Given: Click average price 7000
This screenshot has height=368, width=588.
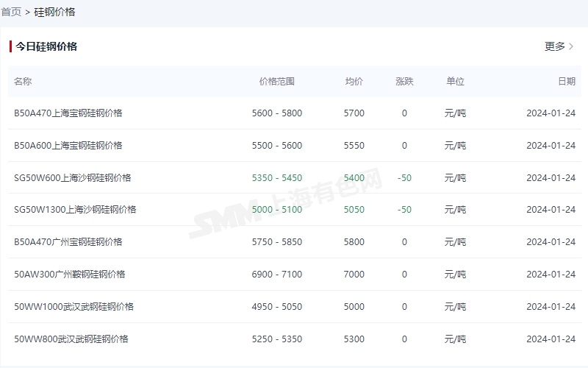Looking at the screenshot, I should (x=354, y=274).
